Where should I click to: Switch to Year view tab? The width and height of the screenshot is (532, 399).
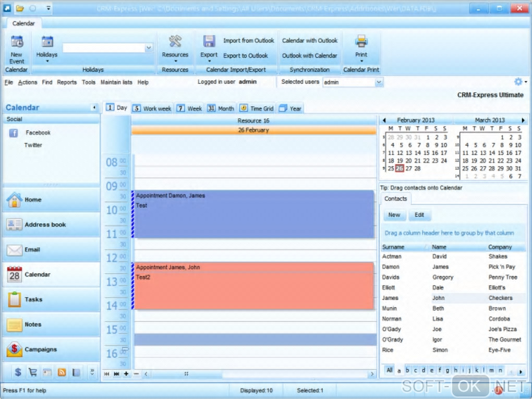291,108
